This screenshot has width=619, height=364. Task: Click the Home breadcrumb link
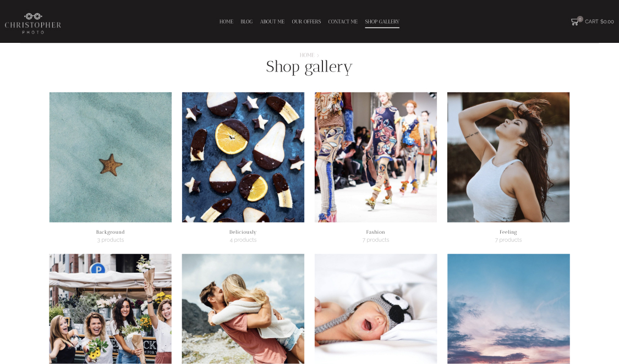click(x=306, y=55)
